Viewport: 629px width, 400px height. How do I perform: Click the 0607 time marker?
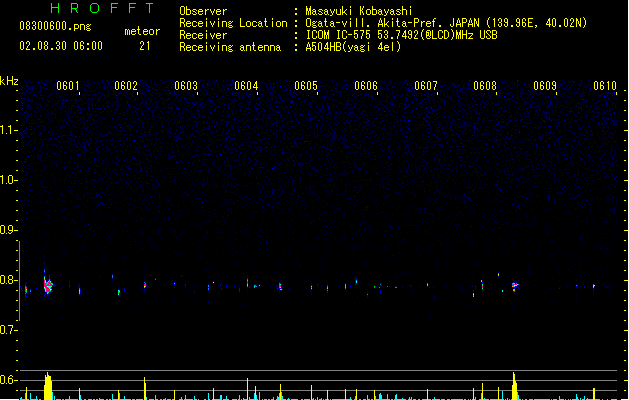pos(426,86)
